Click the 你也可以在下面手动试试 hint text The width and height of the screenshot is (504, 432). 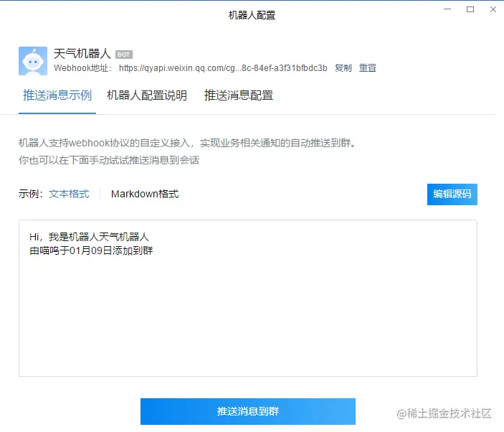click(109, 160)
